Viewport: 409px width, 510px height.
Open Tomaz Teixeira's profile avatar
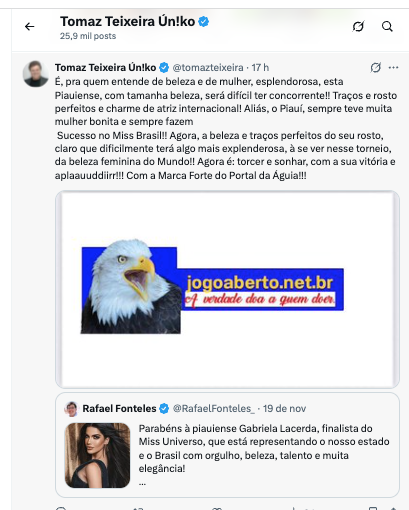pyautogui.click(x=36, y=74)
